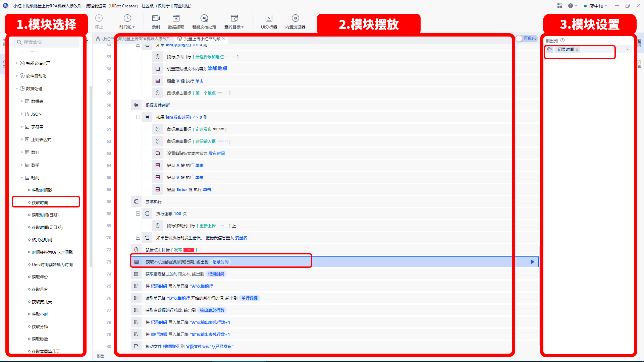The image size is (644, 362).
Task: Open the 输出到 variable dropdown arrow
Action: [628, 49]
